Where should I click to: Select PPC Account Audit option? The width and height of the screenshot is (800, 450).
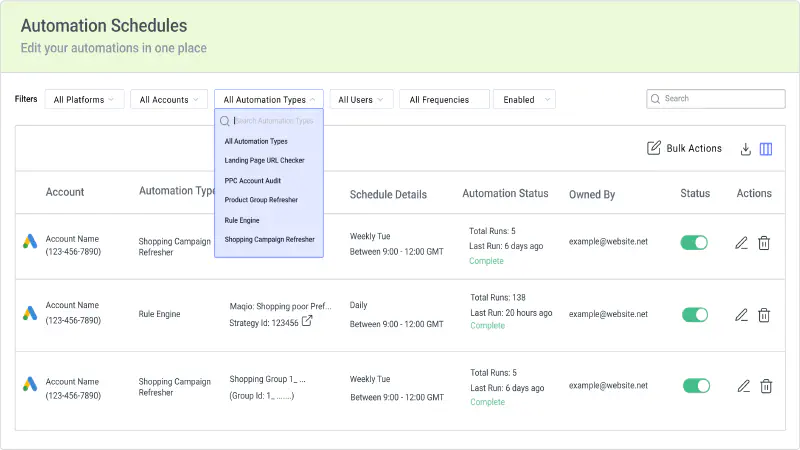coord(253,181)
